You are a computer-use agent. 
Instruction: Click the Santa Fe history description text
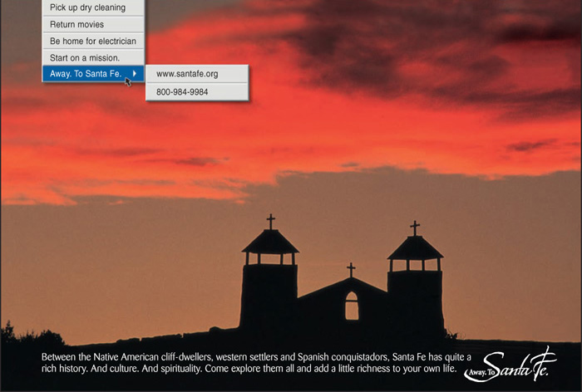click(249, 362)
